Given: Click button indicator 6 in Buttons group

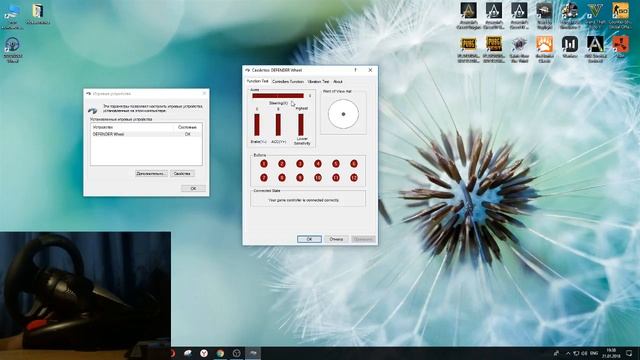Looking at the screenshot, I should 353,164.
